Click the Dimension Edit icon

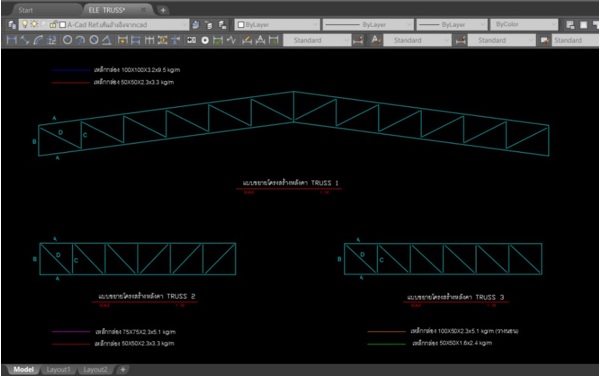point(247,40)
